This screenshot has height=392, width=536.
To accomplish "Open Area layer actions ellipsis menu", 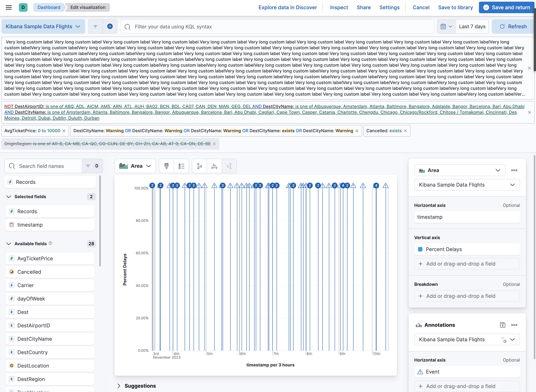I will coord(514,170).
